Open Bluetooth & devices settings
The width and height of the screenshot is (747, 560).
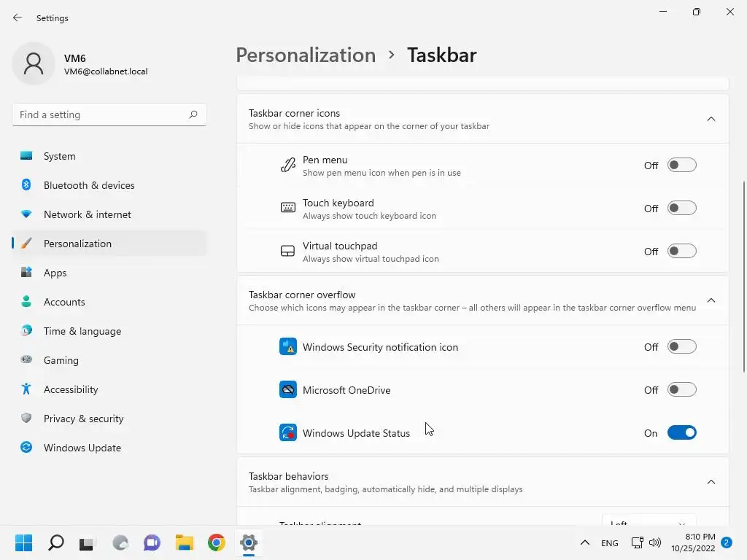click(109, 185)
